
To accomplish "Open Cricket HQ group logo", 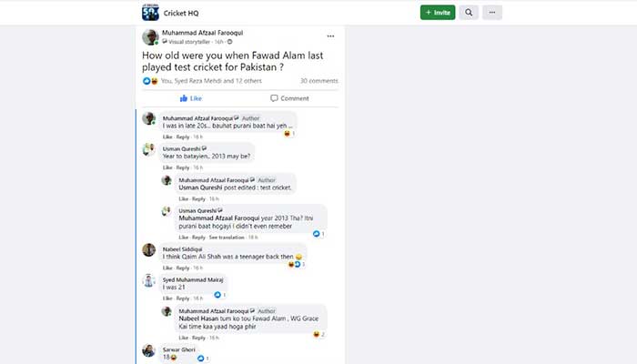I will coord(151,13).
